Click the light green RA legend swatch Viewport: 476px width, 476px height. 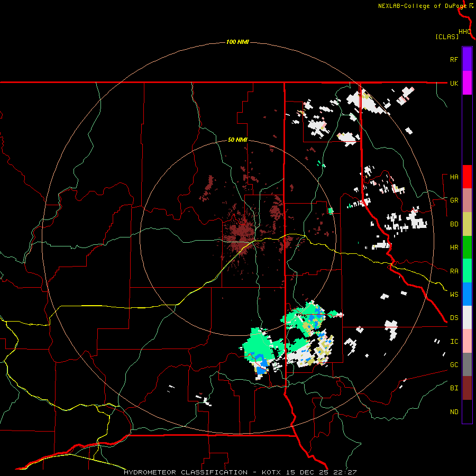pyautogui.click(x=467, y=271)
